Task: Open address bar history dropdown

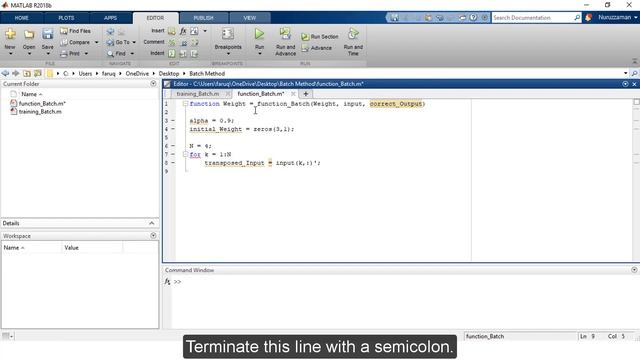Action: click(625, 73)
